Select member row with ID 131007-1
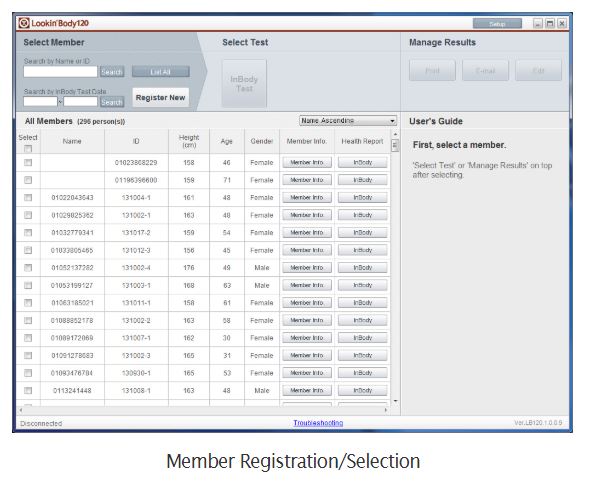 pos(28,338)
